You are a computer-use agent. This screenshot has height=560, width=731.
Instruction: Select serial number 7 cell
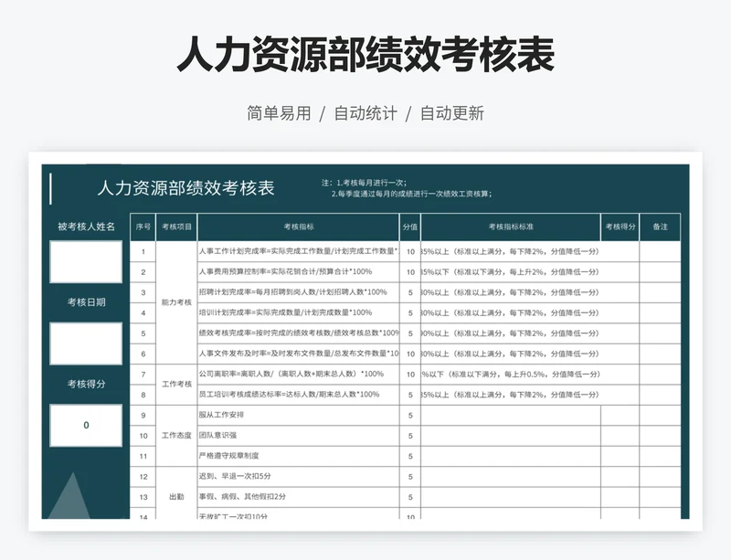[x=143, y=375]
